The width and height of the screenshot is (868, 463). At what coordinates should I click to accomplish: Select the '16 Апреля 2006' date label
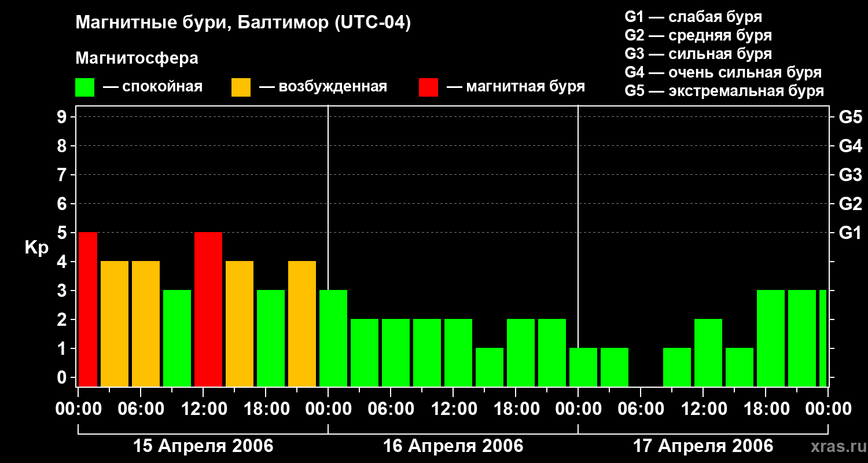tap(453, 446)
